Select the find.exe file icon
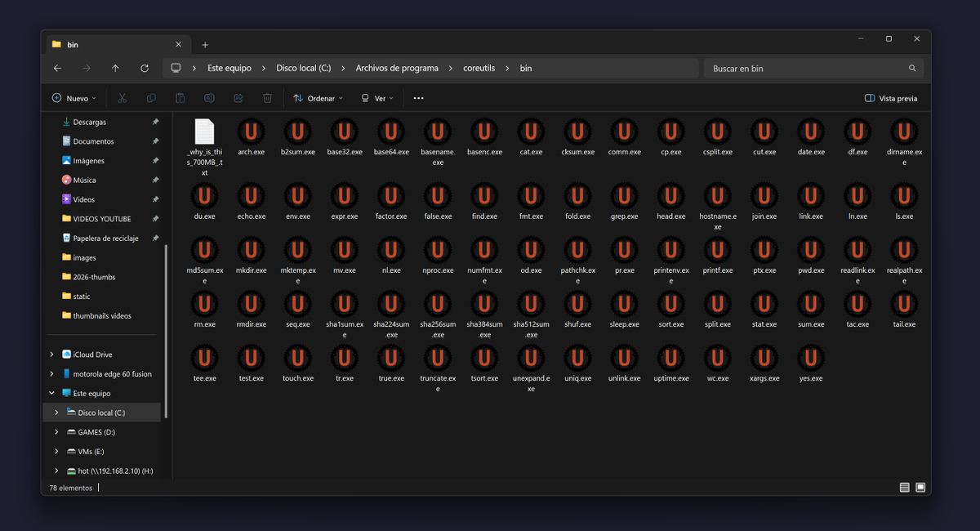The width and height of the screenshot is (980, 531). coord(484,196)
